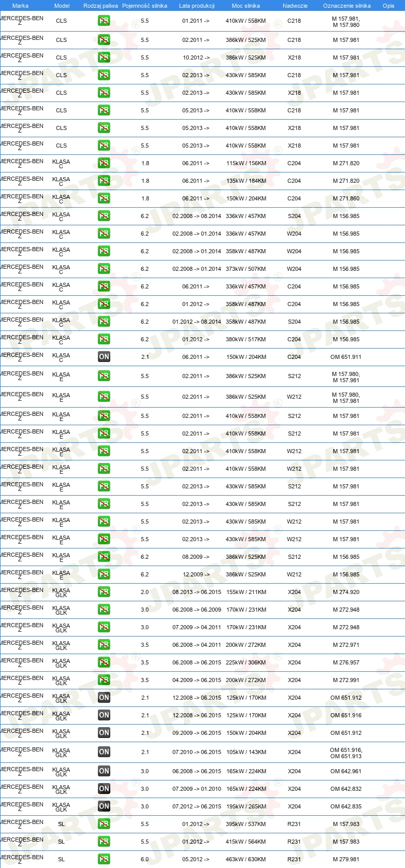Click the power value "373kW / 507KM"
The image size is (405, 868).
click(x=246, y=269)
